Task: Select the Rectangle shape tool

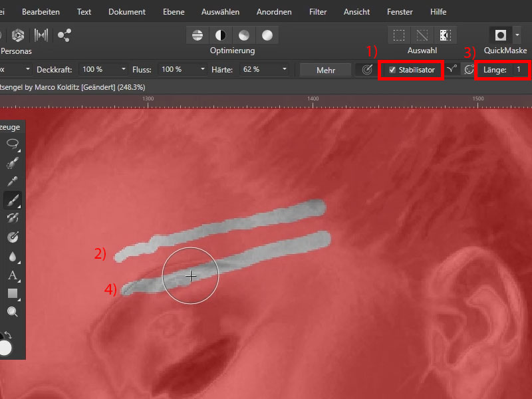Action: tap(13, 293)
